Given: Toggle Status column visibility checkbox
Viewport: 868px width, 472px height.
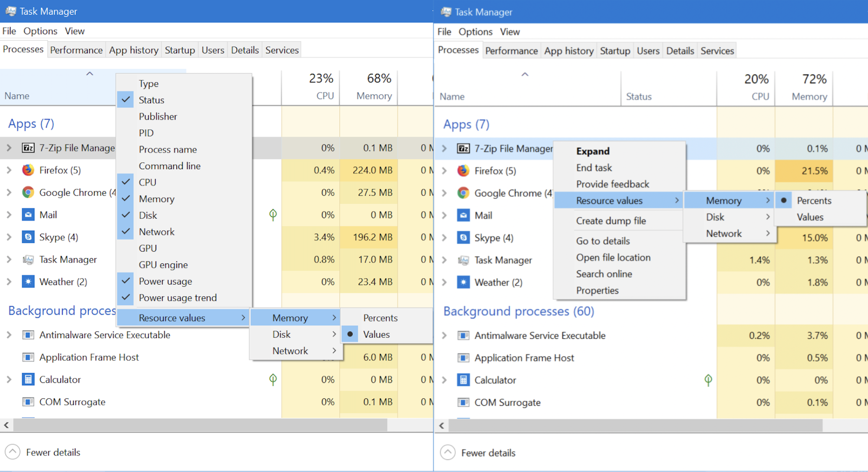Looking at the screenshot, I should tap(127, 99).
